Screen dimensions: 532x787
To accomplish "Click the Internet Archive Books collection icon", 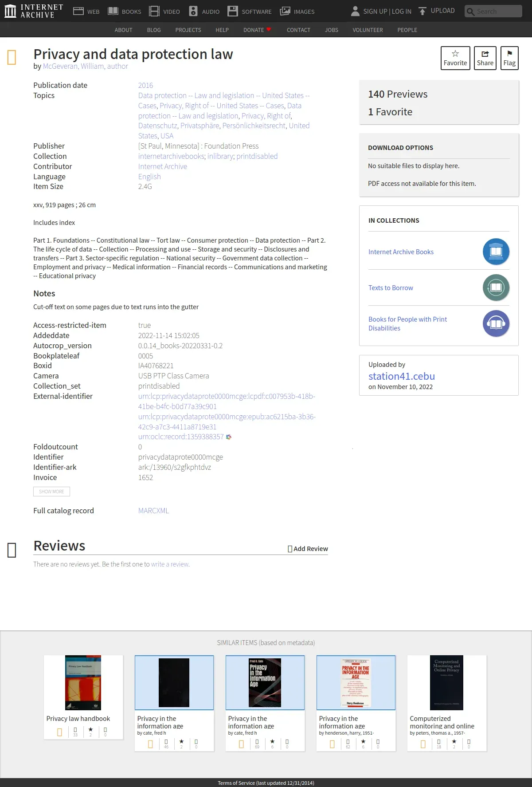I will pos(496,252).
